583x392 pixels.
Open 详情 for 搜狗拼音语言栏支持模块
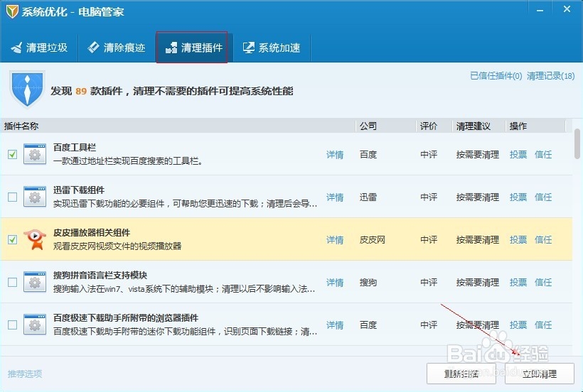335,283
